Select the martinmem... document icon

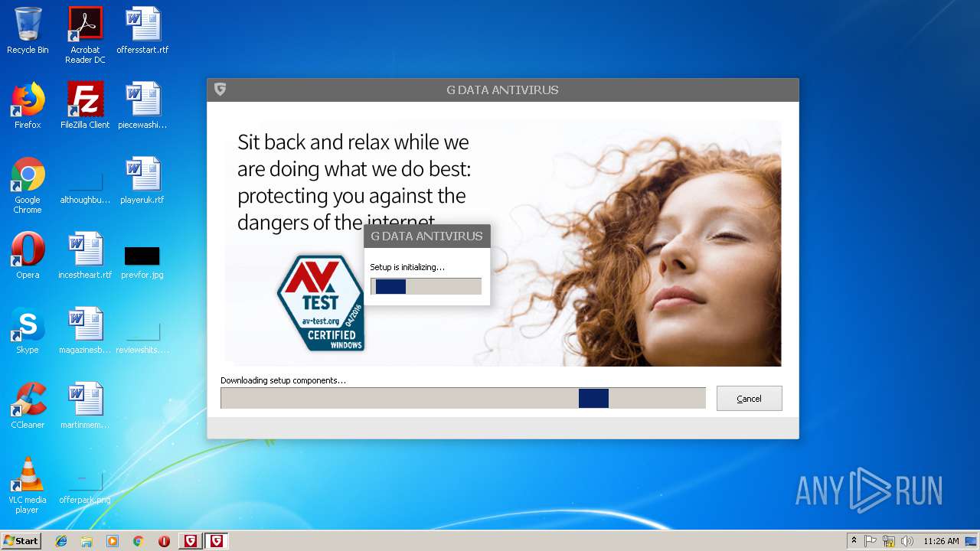click(x=85, y=406)
